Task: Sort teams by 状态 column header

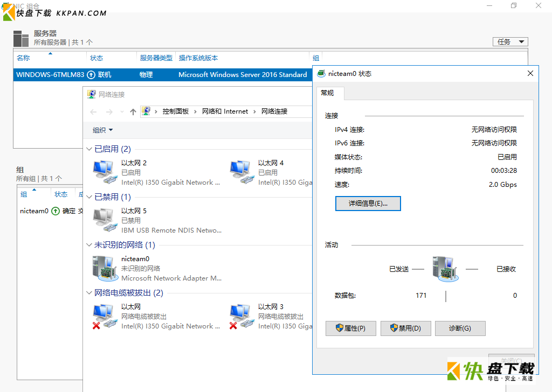Action: 61,194
